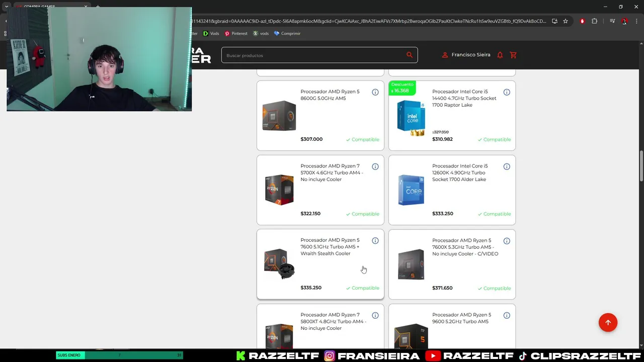
Task: Open info for Ryzen 5 8600G processor
Action: coord(375,92)
